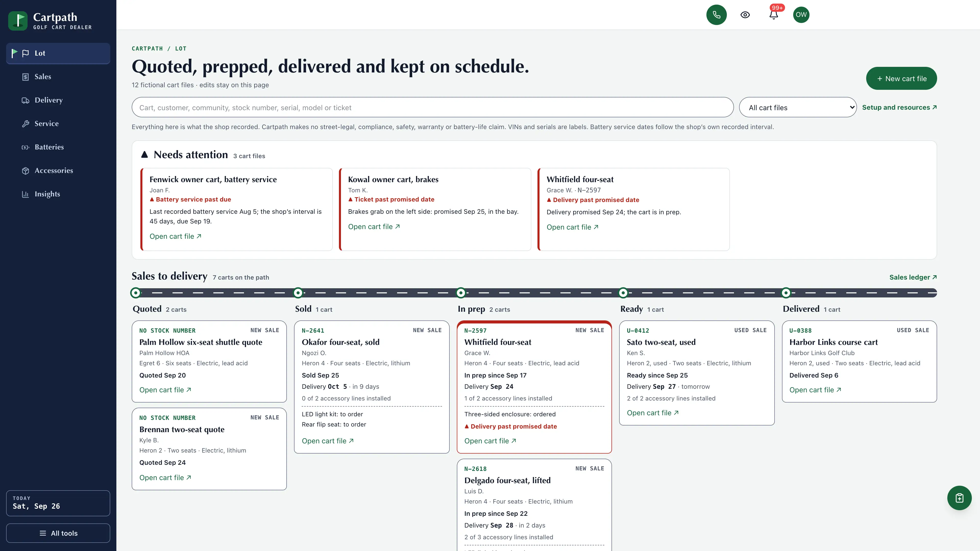Click the Quoted stage timeline marker
Viewport: 980px width, 551px height.
tap(136, 293)
